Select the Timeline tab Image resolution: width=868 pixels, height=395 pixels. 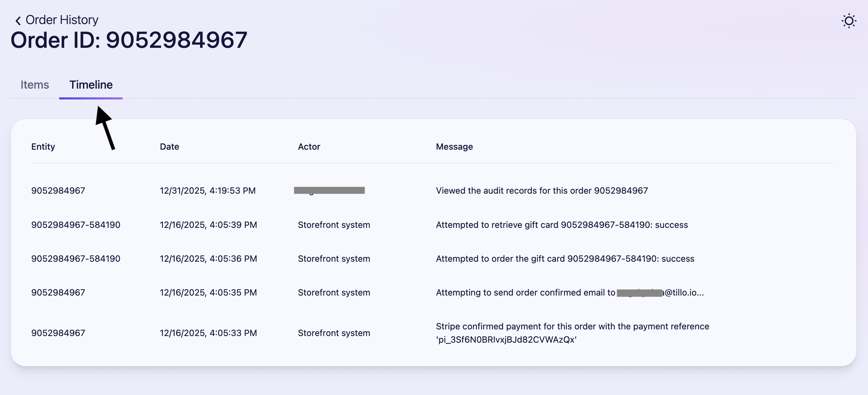(x=91, y=84)
